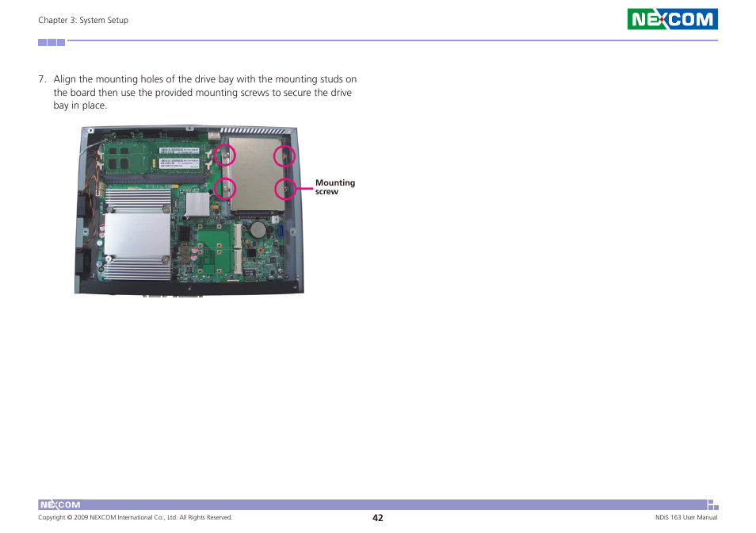Click the NEXCOM copyright notice text
The image size is (756, 533).
(x=136, y=518)
